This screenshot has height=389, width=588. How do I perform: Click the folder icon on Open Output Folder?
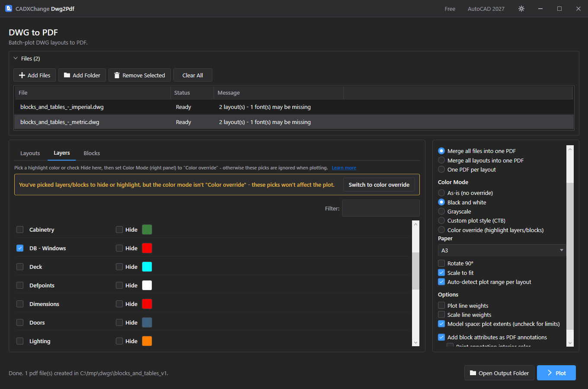pos(473,373)
